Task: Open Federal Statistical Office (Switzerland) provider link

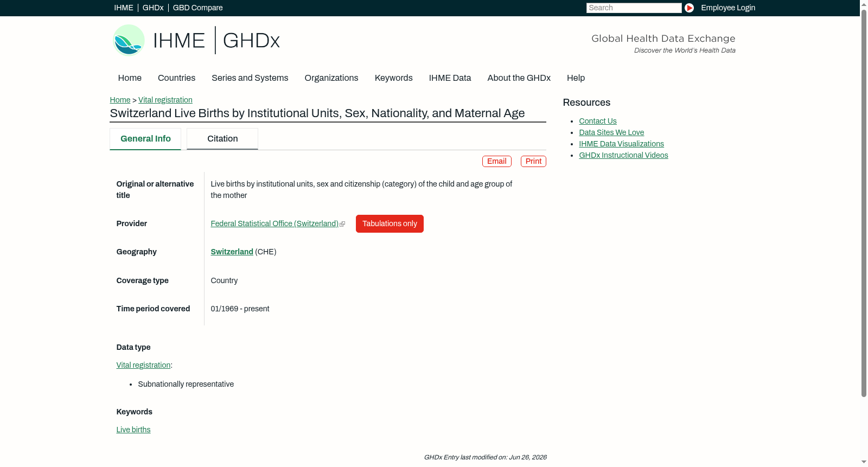Action: [275, 224]
